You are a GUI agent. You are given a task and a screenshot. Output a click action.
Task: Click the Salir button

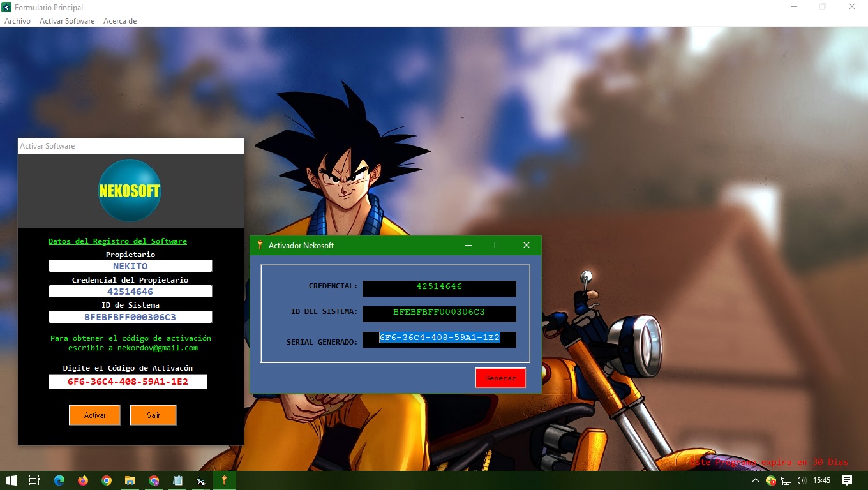(153, 415)
